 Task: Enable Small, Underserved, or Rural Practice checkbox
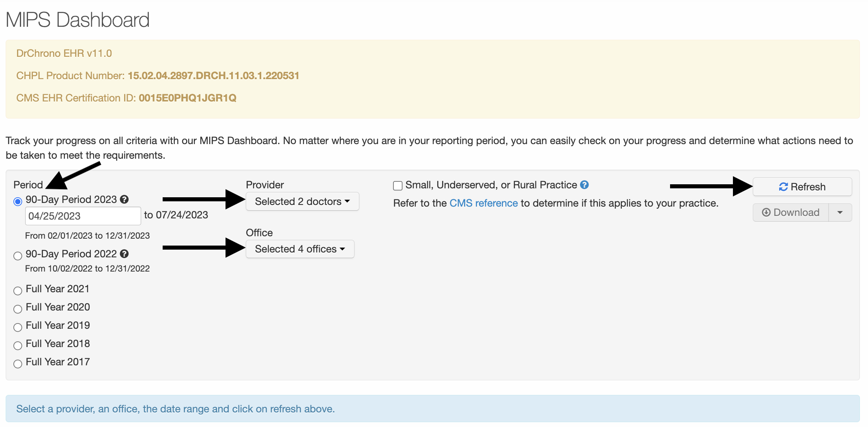coord(398,185)
